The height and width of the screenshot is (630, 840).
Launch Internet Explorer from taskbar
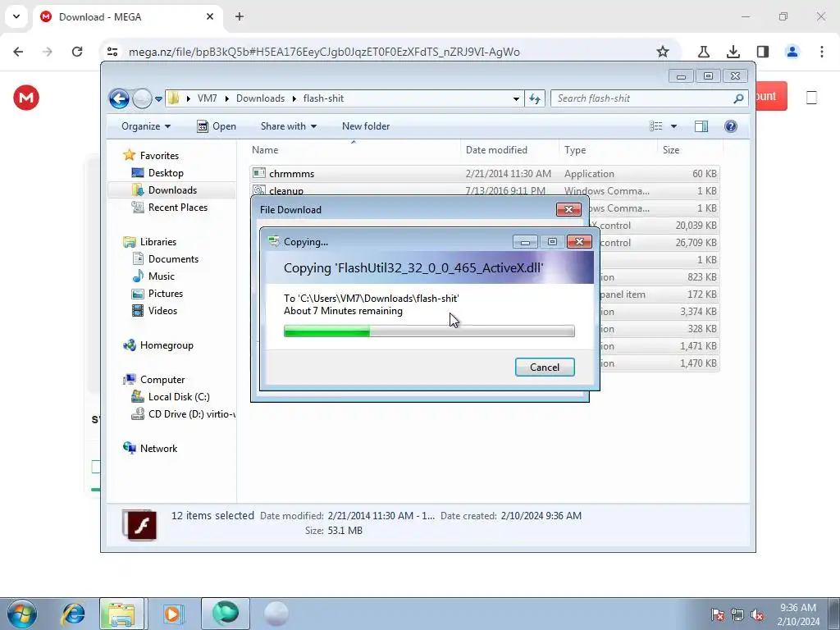pos(73,614)
